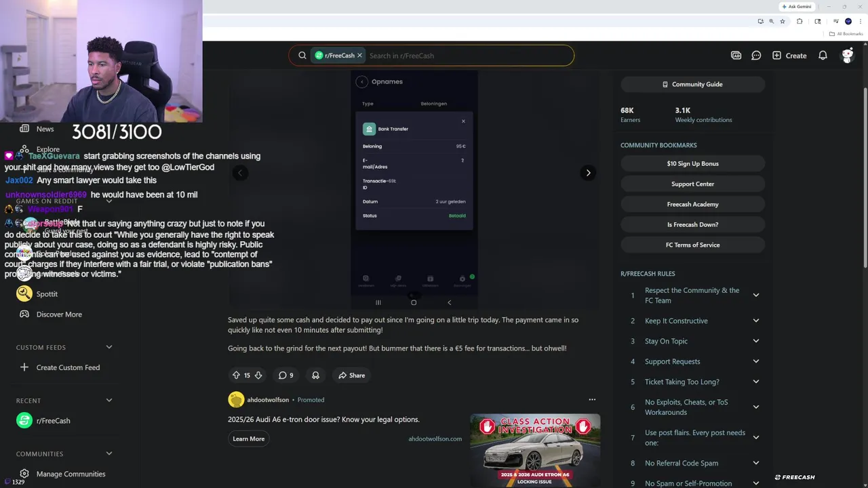Screen dimensions: 868x488
Task: Open the All Bookmarks folder
Action: (x=846, y=34)
